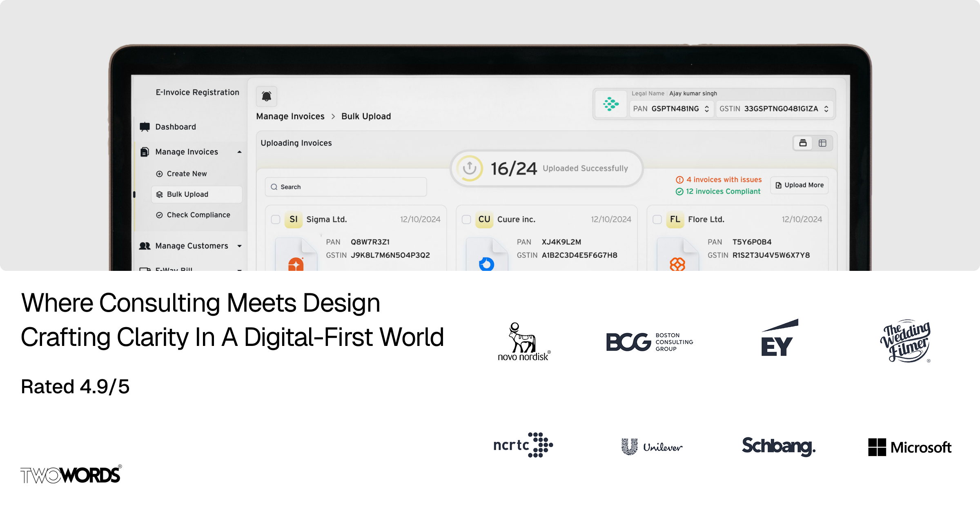The image size is (980, 514).
Task: Click the Upload More button
Action: (799, 185)
